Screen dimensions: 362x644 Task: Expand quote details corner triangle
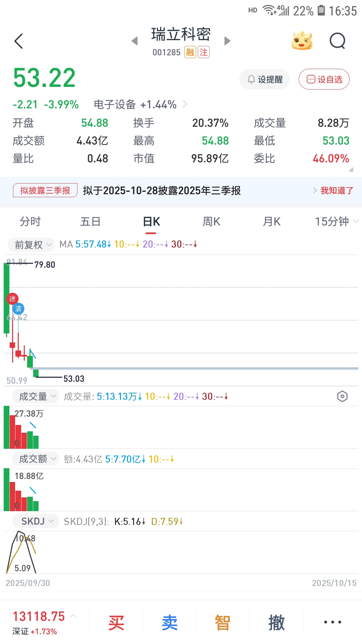[351, 169]
